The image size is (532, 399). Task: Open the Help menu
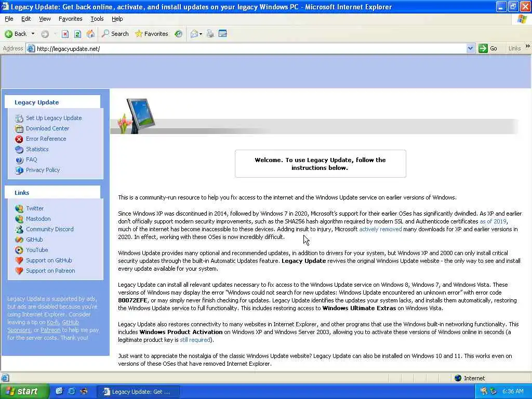coord(117,19)
